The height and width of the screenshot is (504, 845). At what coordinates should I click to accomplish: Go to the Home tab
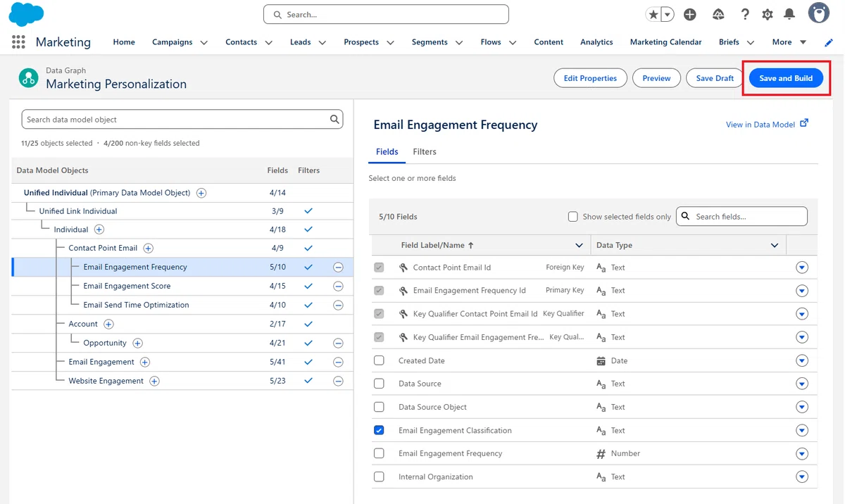pos(124,42)
